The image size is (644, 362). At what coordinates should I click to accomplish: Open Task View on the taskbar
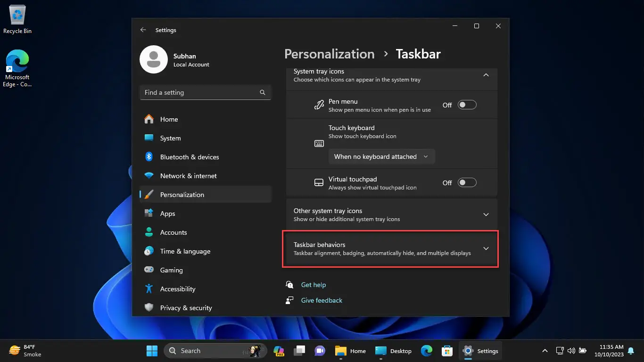(x=299, y=351)
